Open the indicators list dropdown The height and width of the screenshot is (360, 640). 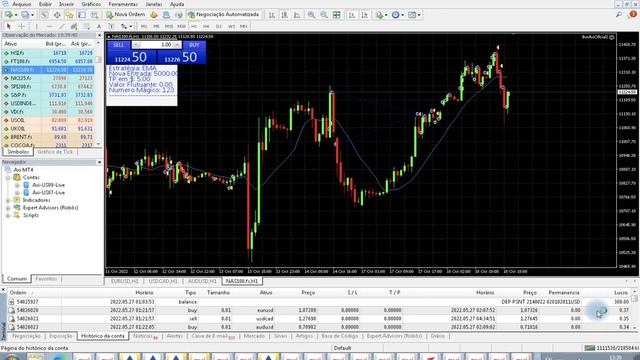(x=381, y=15)
